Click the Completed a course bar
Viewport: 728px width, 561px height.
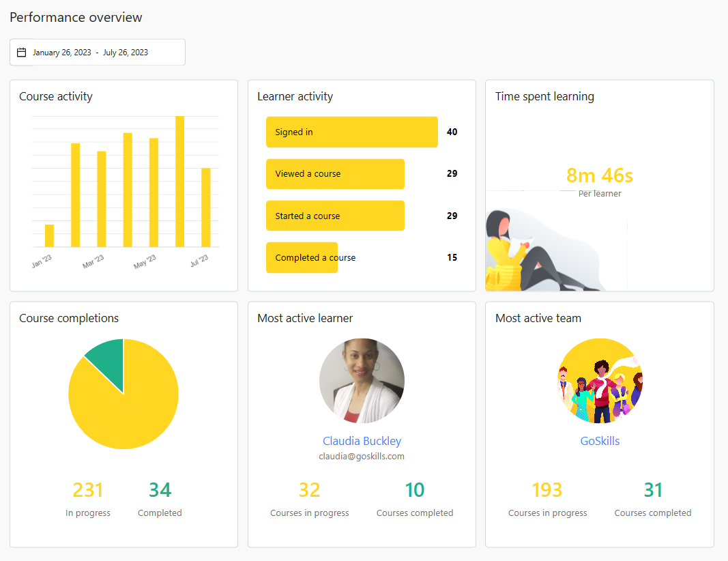[302, 258]
